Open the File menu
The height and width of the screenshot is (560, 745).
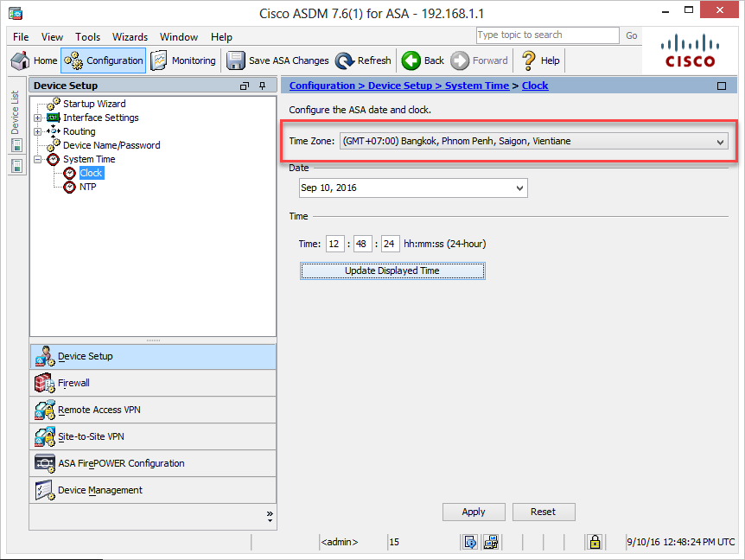pyautogui.click(x=21, y=37)
